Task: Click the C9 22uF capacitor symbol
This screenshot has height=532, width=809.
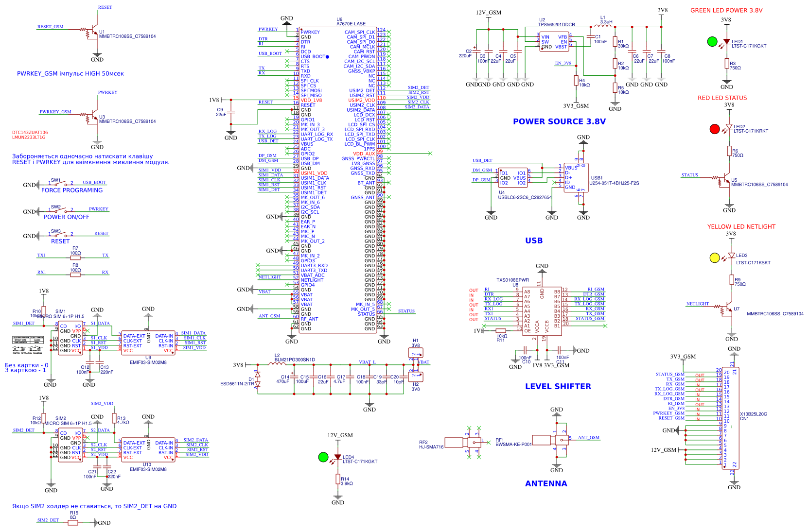Action: point(231,112)
